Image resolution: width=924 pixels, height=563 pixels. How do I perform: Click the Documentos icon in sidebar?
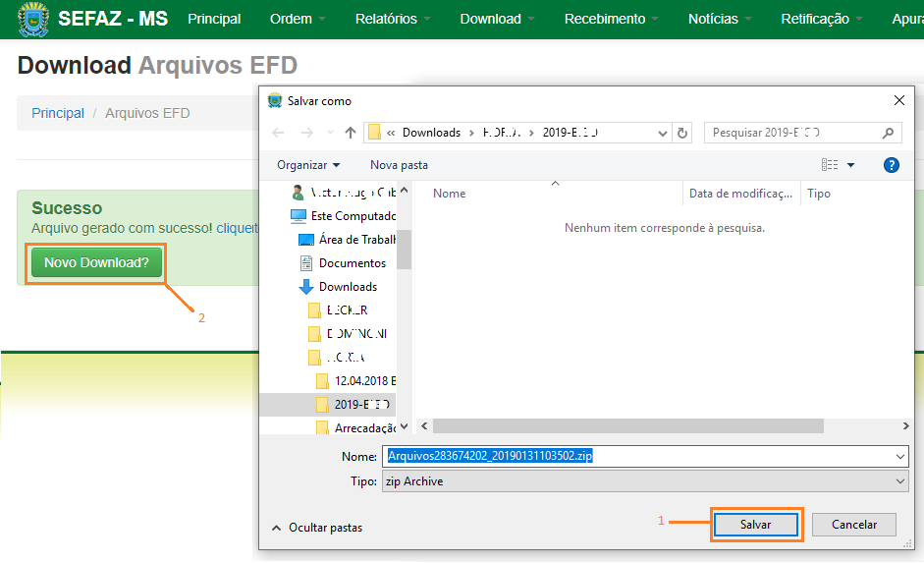click(305, 263)
